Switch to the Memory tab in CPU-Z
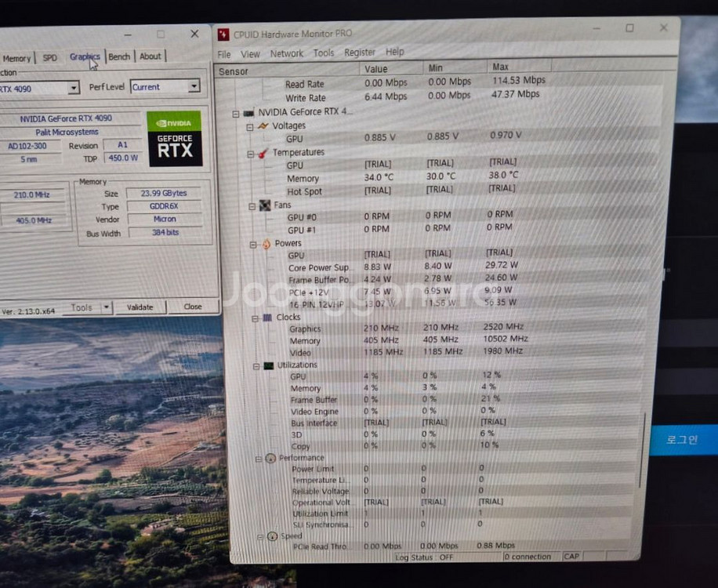Image resolution: width=718 pixels, height=588 pixels. 16,58
